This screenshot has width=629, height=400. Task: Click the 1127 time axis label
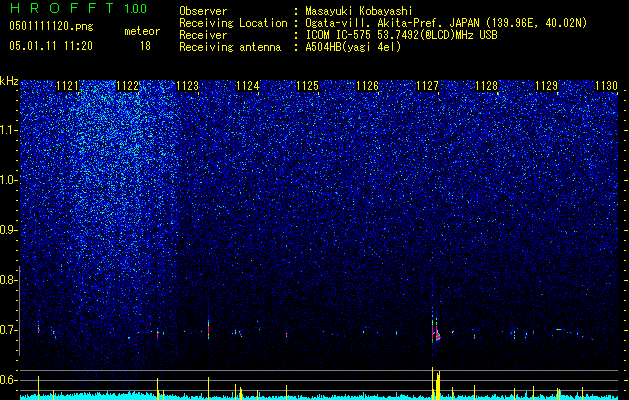(x=427, y=85)
